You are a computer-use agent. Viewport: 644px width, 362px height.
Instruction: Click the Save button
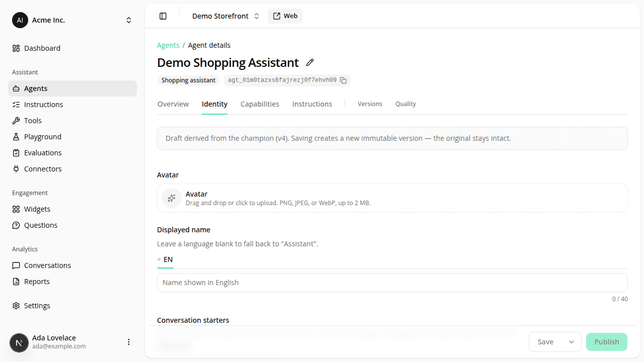tap(546, 342)
